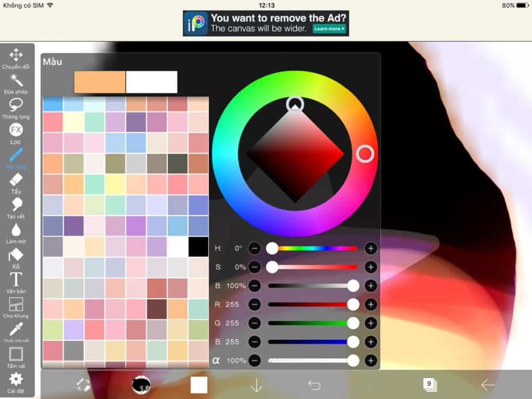This screenshot has width=532, height=399.
Task: Tap the back left arrow in bottom bar
Action: click(488, 385)
